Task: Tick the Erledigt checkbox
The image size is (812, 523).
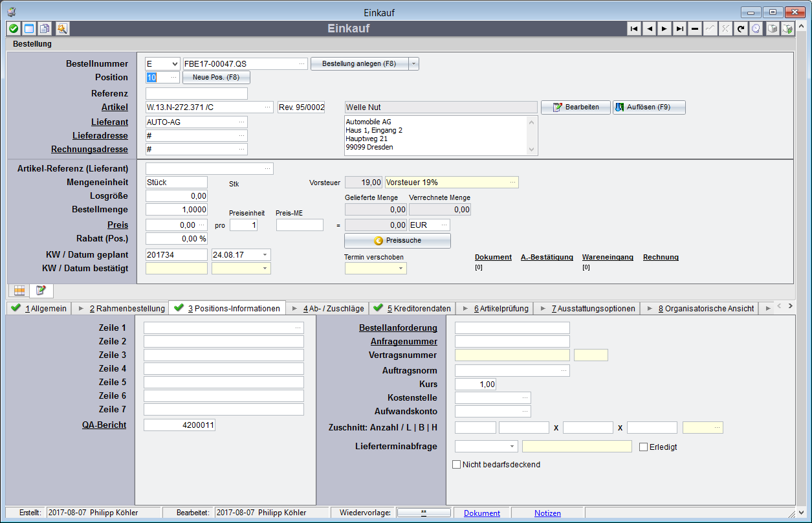Action: tap(643, 447)
